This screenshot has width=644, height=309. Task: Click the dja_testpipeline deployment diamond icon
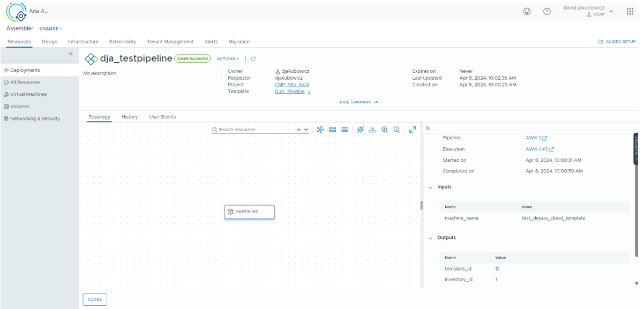[x=92, y=59]
